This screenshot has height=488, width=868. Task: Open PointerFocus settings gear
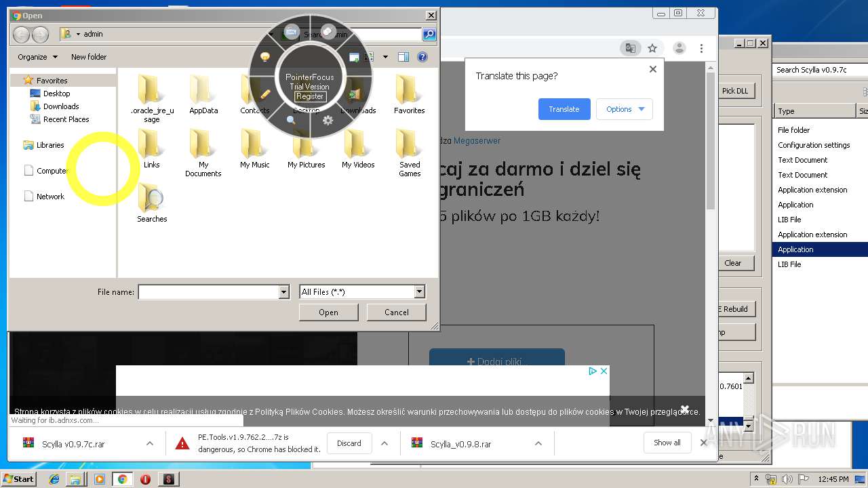point(328,120)
